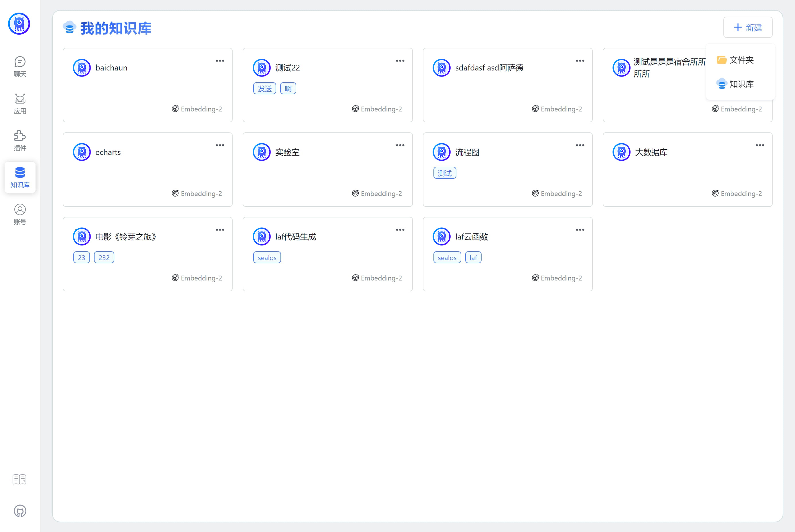Open the 流程图 knowledge base title
Screen dimensions: 795x532
[467, 152]
